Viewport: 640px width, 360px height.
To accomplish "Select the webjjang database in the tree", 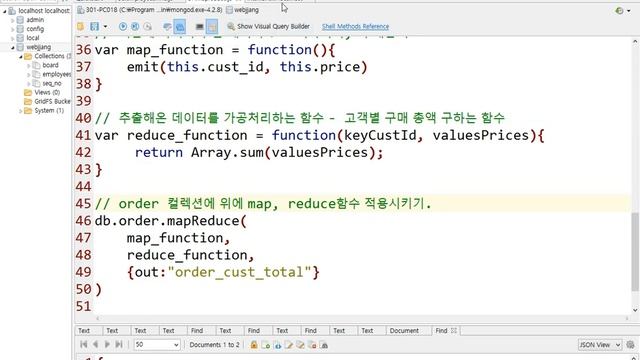I will (x=38, y=47).
